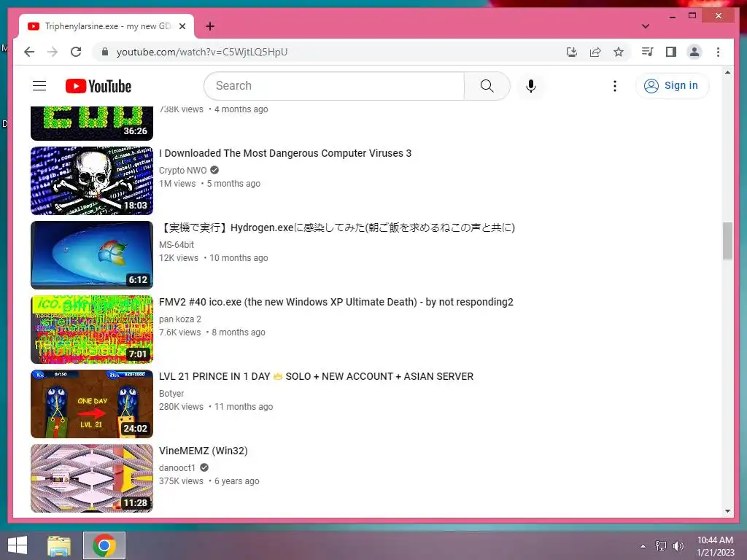This screenshot has height=560, width=747.
Task: Go back with the browser back arrow
Action: point(29,52)
